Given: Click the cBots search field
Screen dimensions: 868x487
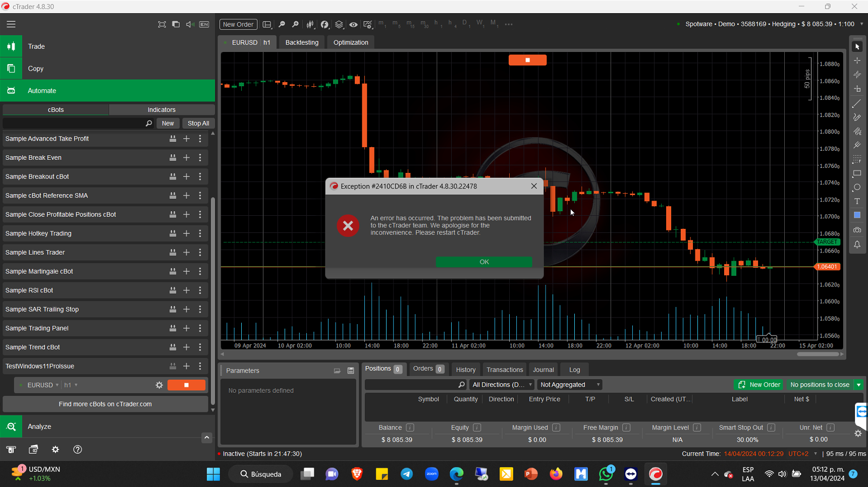Looking at the screenshot, I should (78, 124).
